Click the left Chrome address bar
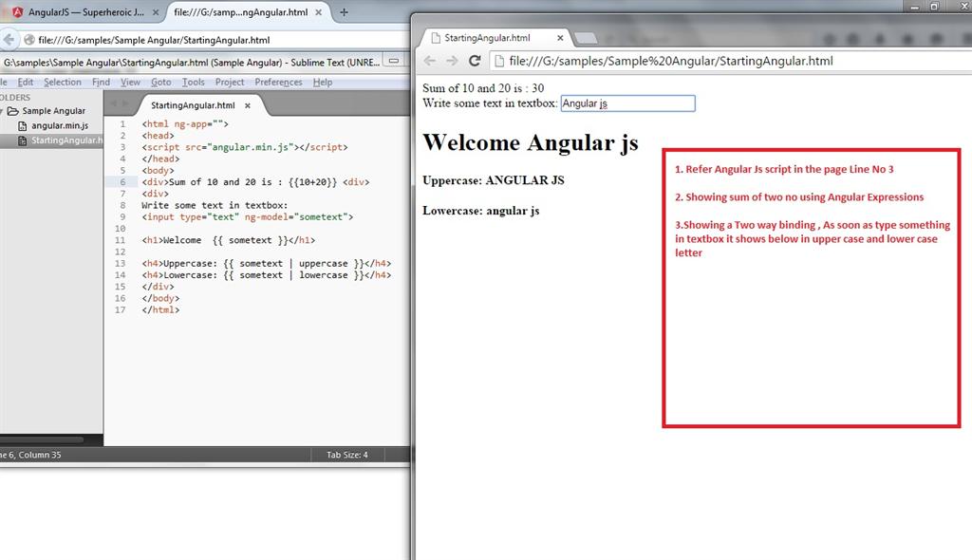This screenshot has width=972, height=560. click(217, 40)
